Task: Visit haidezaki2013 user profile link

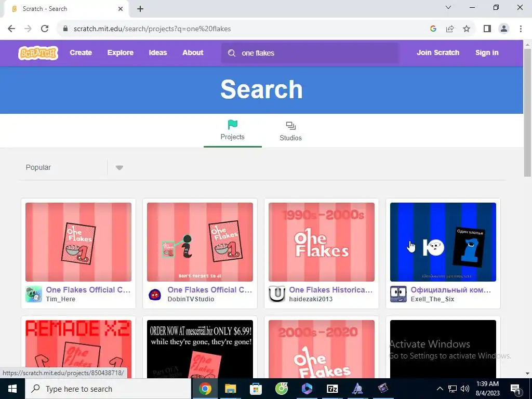Action: 311,299
